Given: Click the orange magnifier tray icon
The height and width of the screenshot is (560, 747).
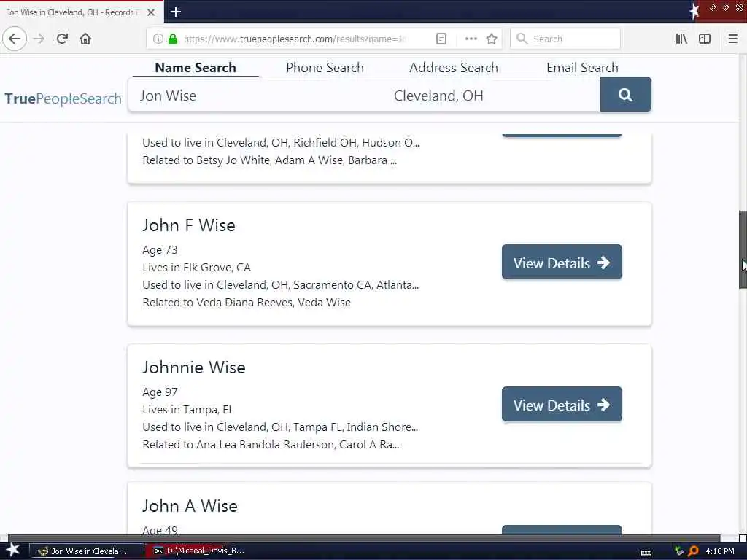Looking at the screenshot, I should click(x=693, y=551).
